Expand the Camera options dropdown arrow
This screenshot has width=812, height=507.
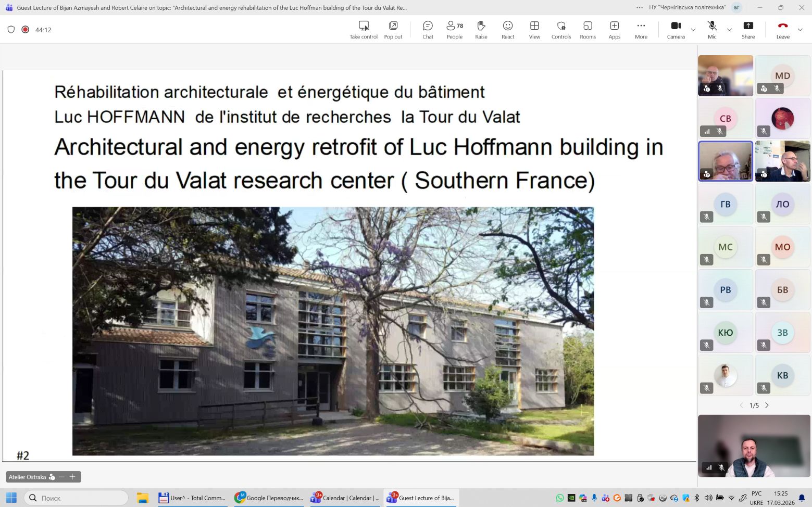(693, 30)
